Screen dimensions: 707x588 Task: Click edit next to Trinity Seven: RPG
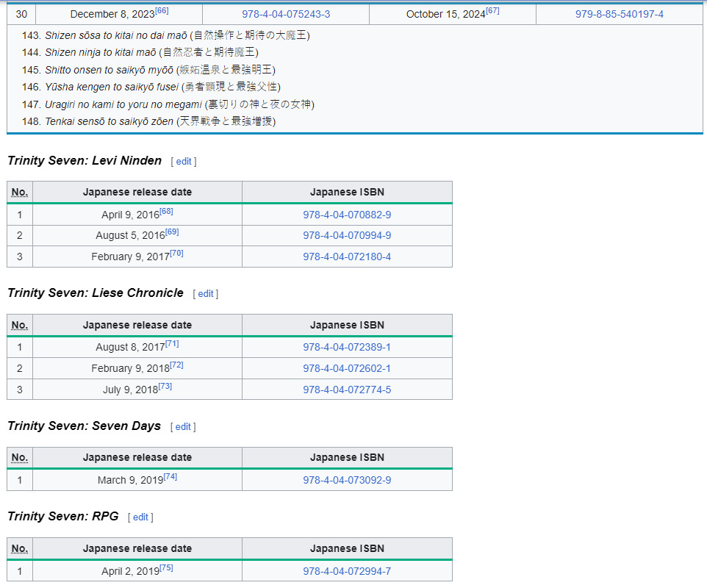tap(140, 517)
